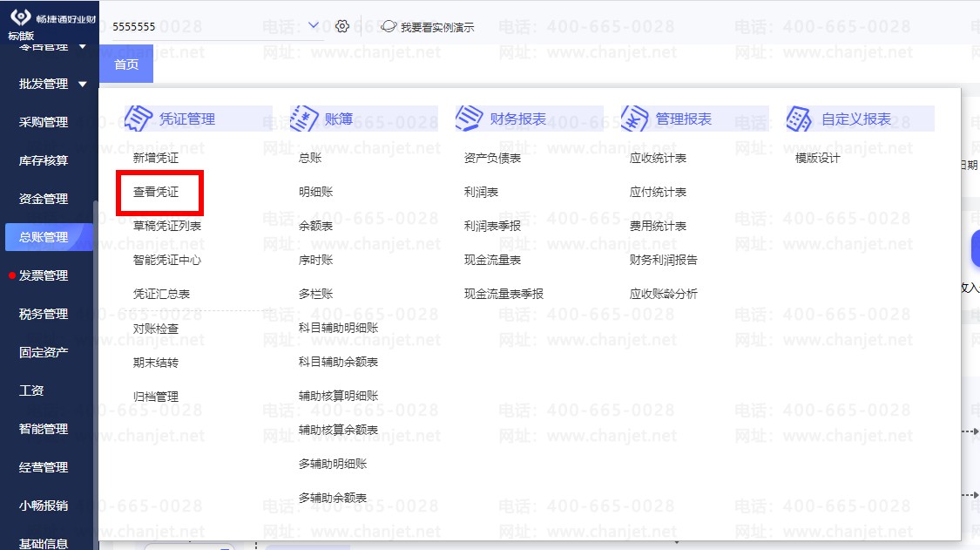Open 固定资产 in the left sidebar

[44, 352]
